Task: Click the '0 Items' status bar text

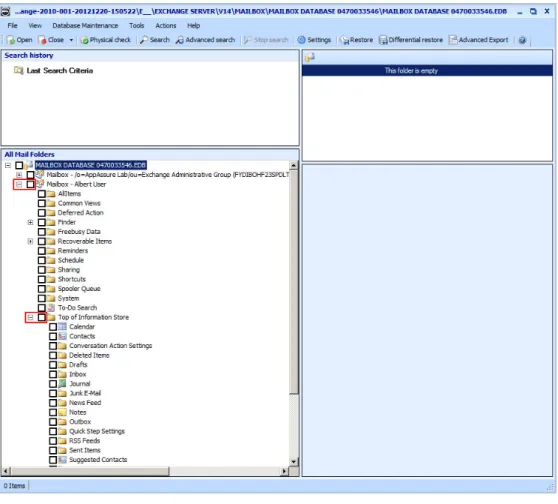Action: point(14,486)
